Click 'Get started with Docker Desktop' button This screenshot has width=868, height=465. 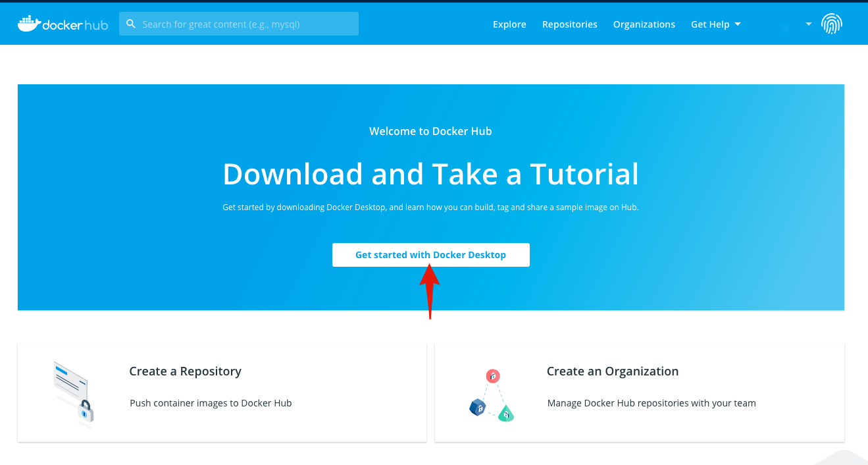(x=431, y=255)
